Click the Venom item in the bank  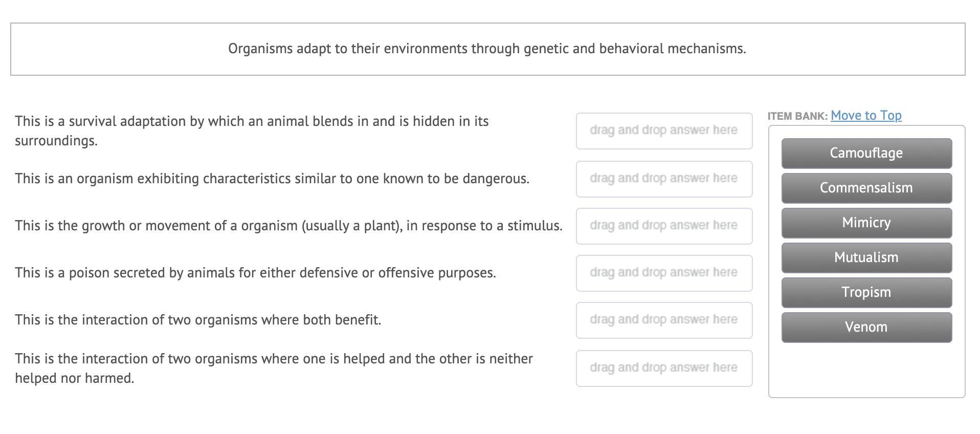click(x=866, y=327)
